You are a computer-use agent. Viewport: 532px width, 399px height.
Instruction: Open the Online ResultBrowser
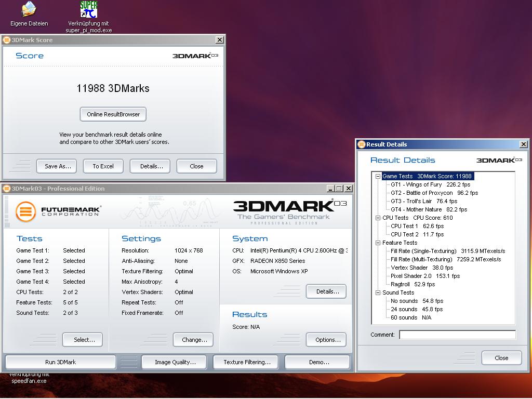click(113, 114)
